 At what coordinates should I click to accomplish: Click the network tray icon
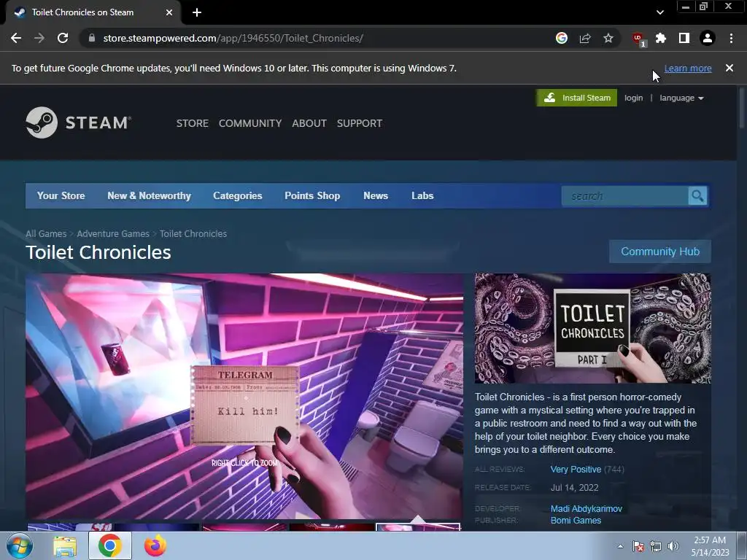(x=656, y=547)
